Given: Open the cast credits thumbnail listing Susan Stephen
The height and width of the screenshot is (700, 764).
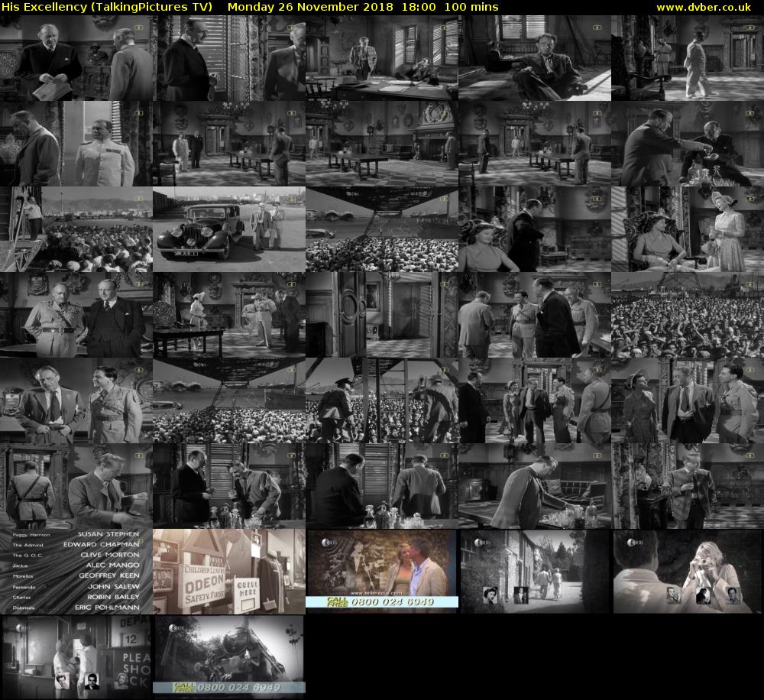Looking at the screenshot, I should pyautogui.click(x=76, y=572).
